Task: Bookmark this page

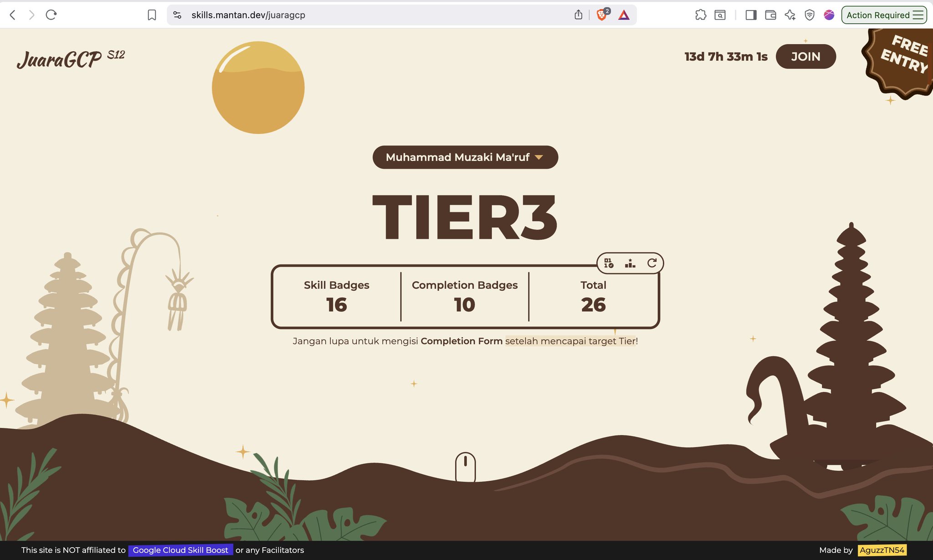Action: (x=152, y=15)
